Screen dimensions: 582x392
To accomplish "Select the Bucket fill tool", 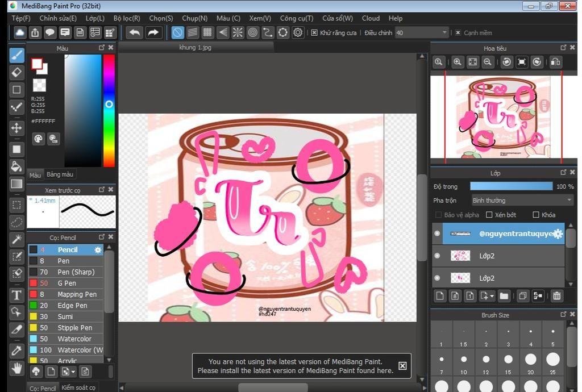I will click(x=16, y=166).
